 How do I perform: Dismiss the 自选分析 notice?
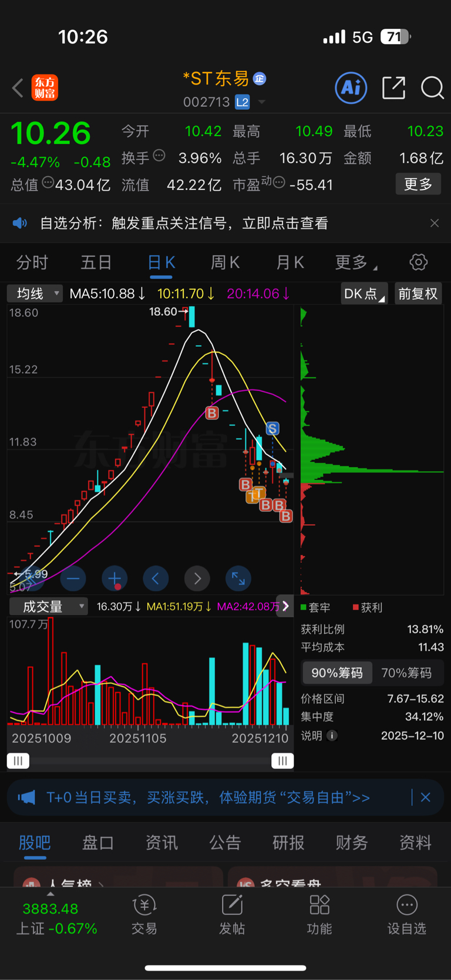point(435,223)
